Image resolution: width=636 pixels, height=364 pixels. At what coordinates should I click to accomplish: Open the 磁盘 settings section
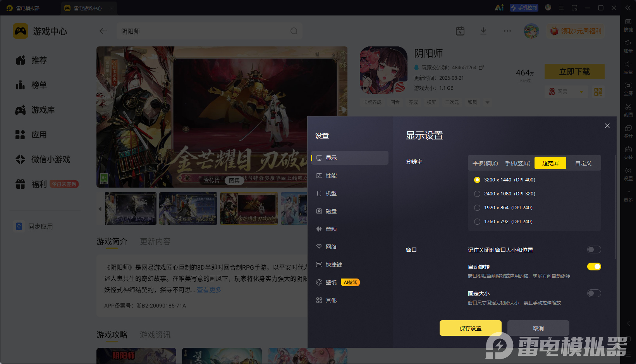coord(350,211)
